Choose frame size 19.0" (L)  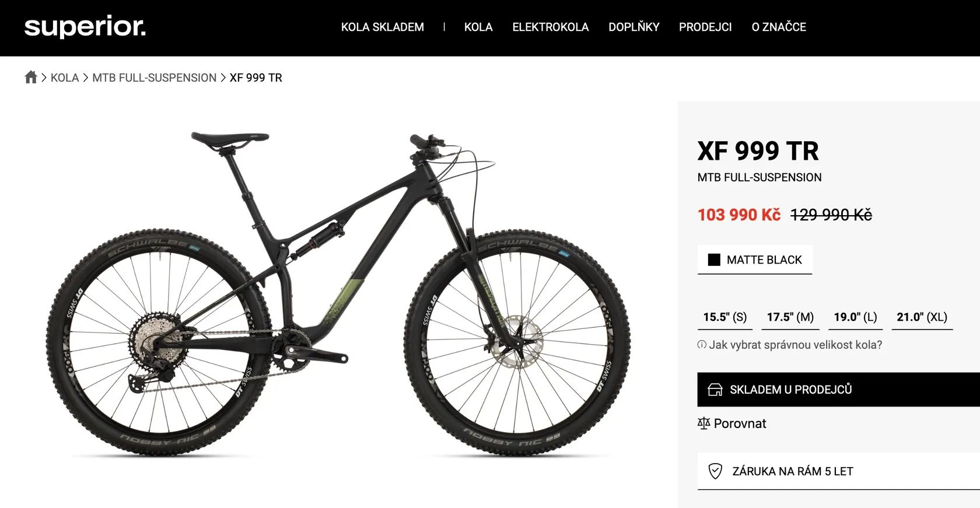[855, 317]
